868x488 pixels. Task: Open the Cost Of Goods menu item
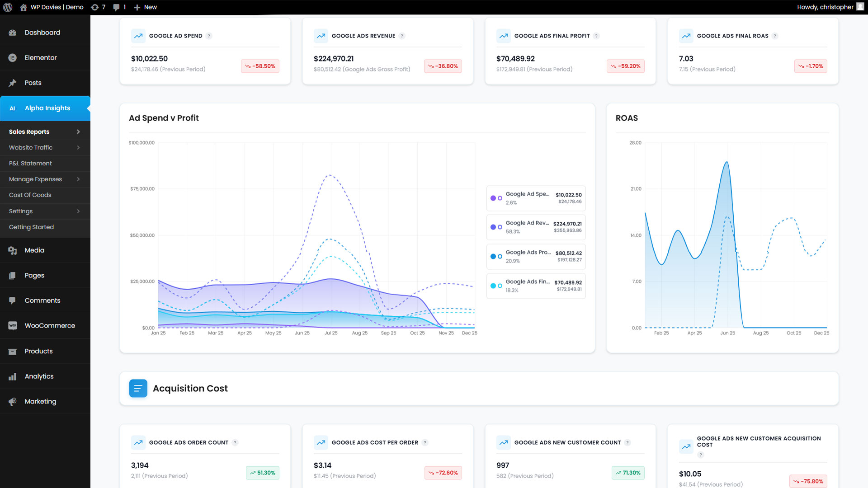30,195
